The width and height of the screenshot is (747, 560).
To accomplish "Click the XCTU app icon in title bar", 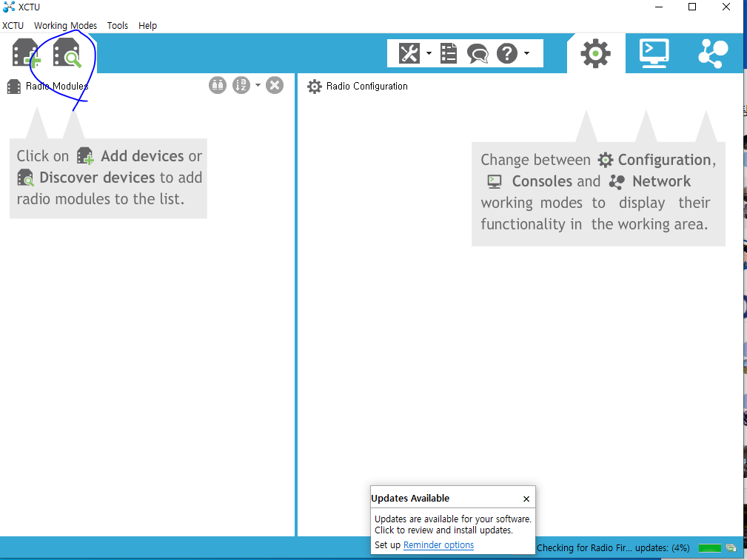I will coord(9,7).
